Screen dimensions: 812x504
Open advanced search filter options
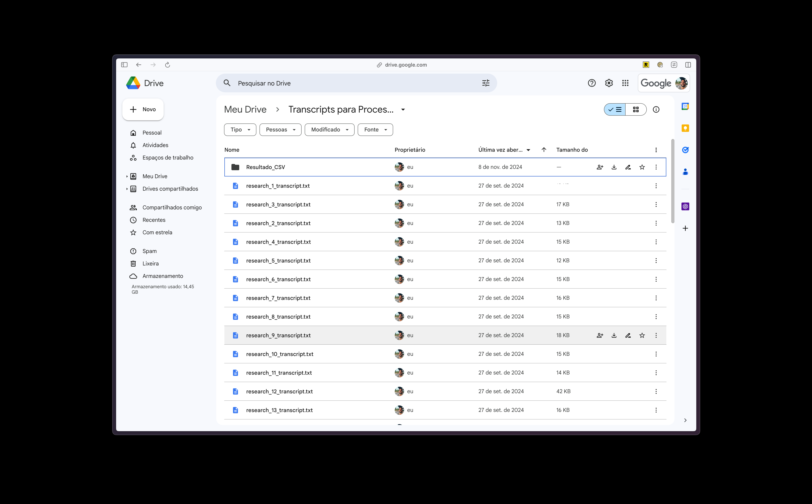(485, 83)
